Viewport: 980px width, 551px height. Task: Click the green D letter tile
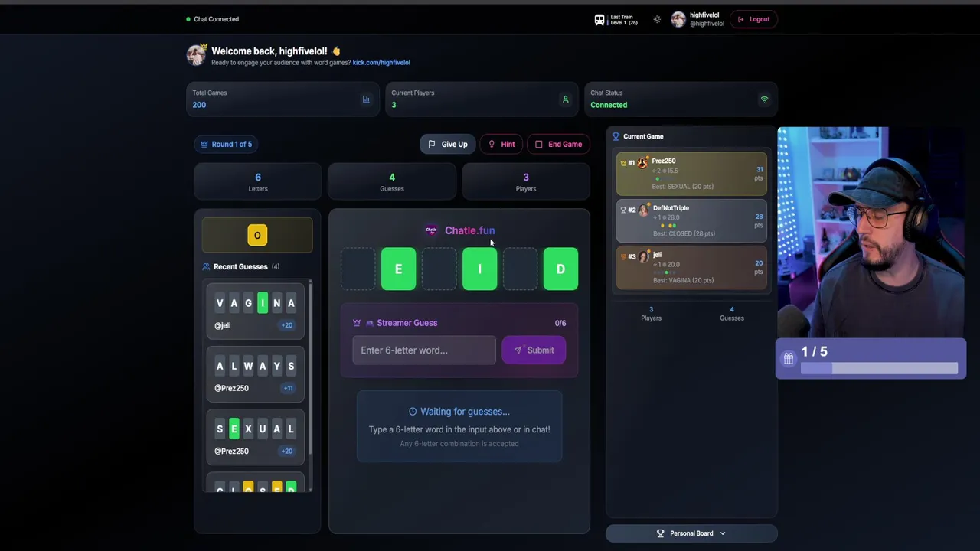(560, 269)
